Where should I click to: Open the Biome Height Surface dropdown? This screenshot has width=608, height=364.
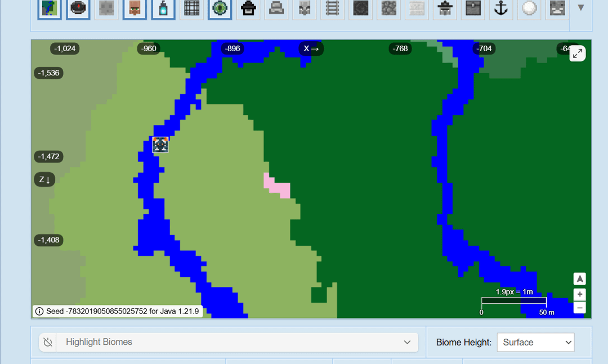click(535, 342)
